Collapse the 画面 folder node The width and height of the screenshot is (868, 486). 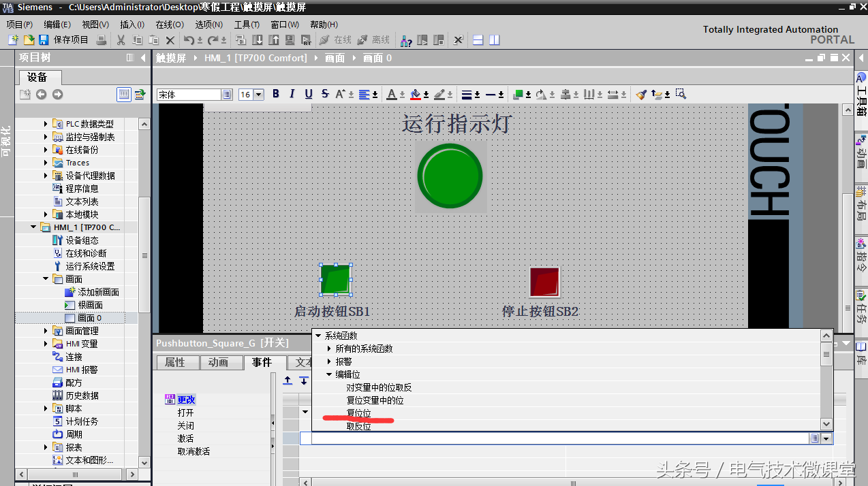[46, 279]
